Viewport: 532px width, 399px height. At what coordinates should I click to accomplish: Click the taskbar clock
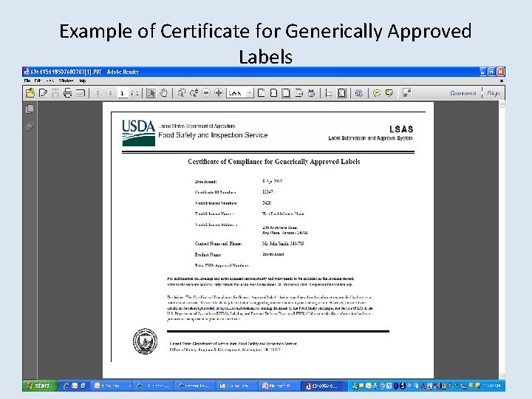492,386
